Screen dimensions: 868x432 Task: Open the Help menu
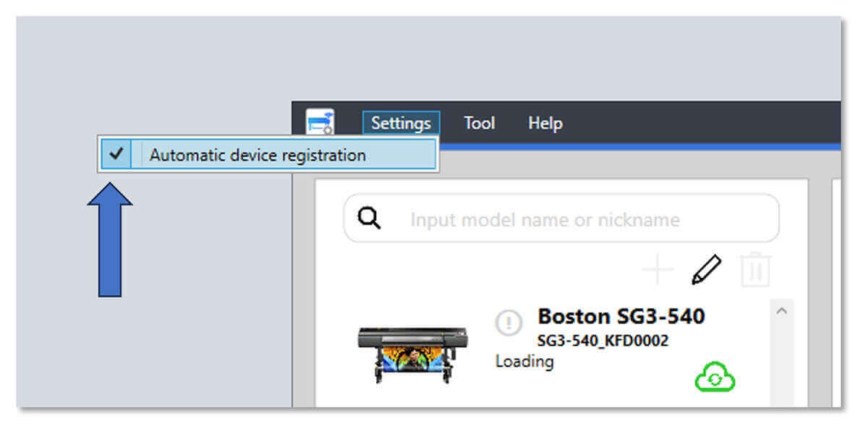(x=545, y=123)
